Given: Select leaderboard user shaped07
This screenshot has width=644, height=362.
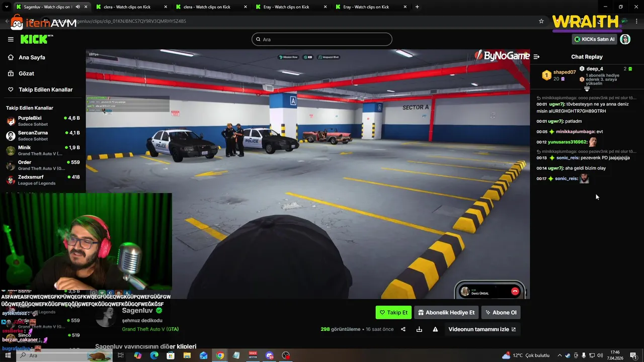Looking at the screenshot, I should pos(564,72).
